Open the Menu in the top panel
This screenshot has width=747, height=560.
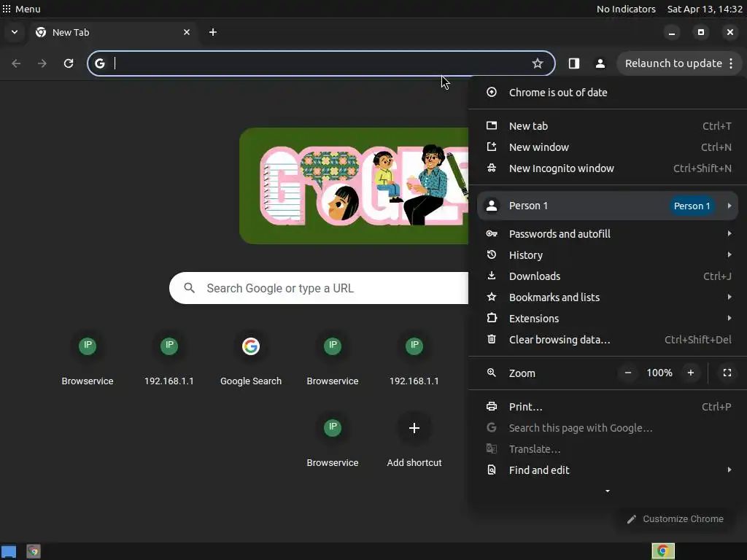tap(21, 9)
